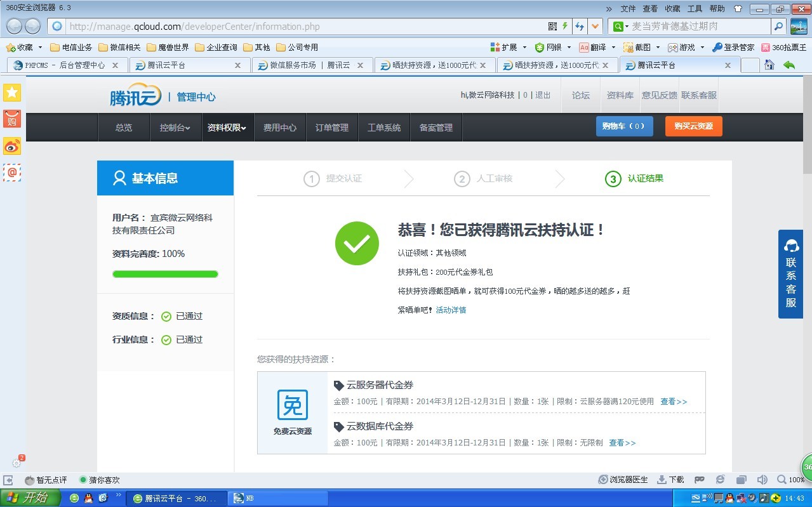This screenshot has height=507, width=812.
Task: Launch QQ penguin from quick launch
Action: (88, 498)
